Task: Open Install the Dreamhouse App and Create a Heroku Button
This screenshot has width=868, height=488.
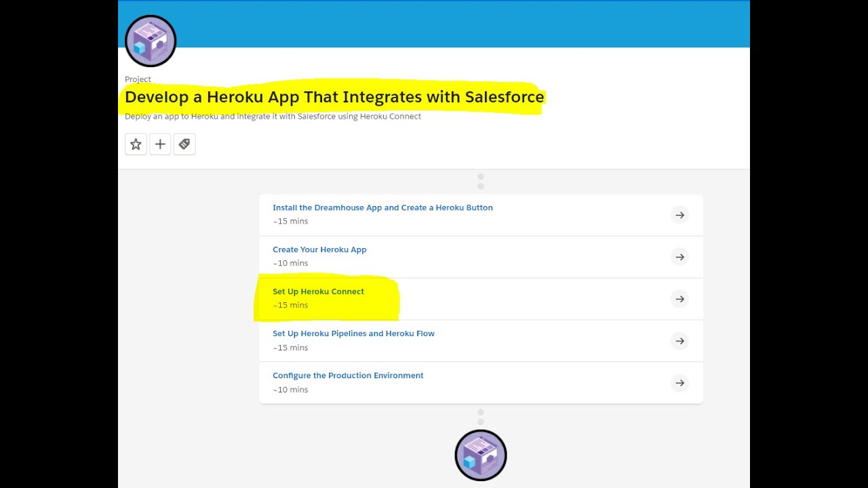Action: coord(382,207)
